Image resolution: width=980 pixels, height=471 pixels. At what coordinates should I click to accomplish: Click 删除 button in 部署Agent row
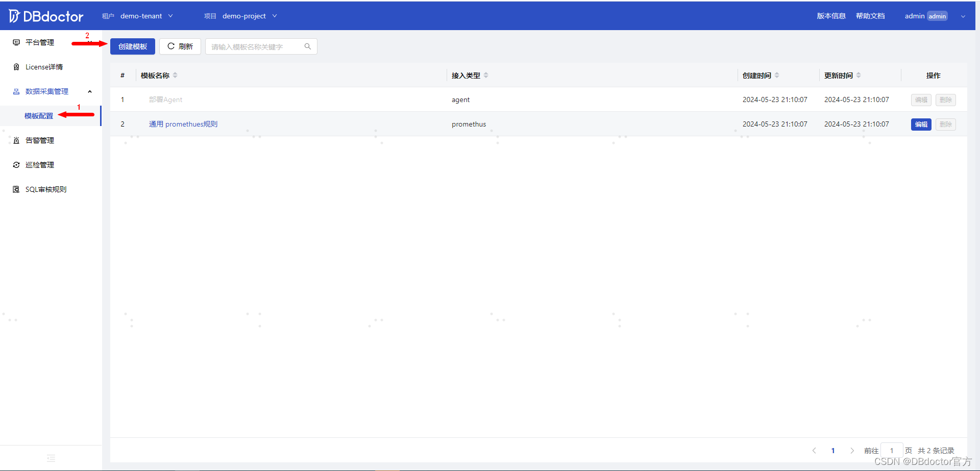coord(945,100)
